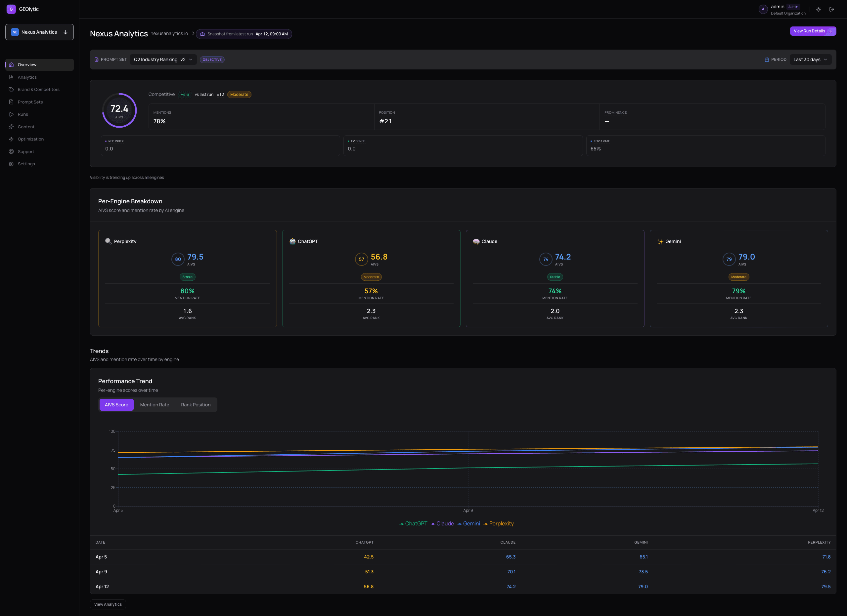This screenshot has height=616, width=847.
Task: Click the Apr 12 Perplexity value 79.5
Action: click(826, 587)
